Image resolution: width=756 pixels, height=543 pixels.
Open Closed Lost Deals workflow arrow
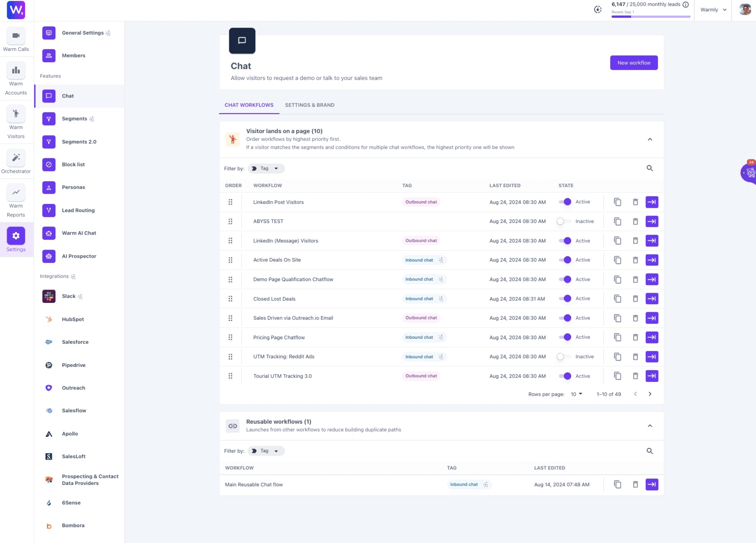tap(652, 299)
